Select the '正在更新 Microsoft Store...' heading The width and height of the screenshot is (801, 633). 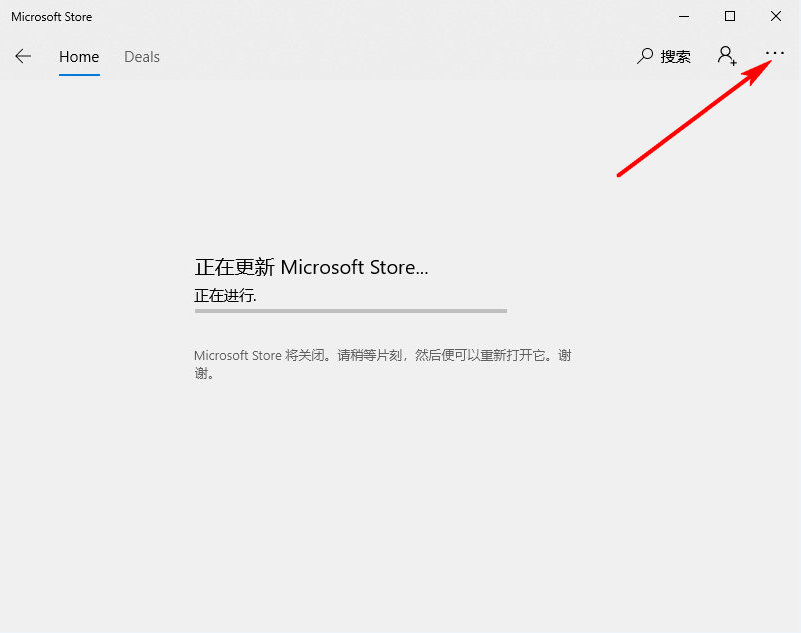pos(311,267)
